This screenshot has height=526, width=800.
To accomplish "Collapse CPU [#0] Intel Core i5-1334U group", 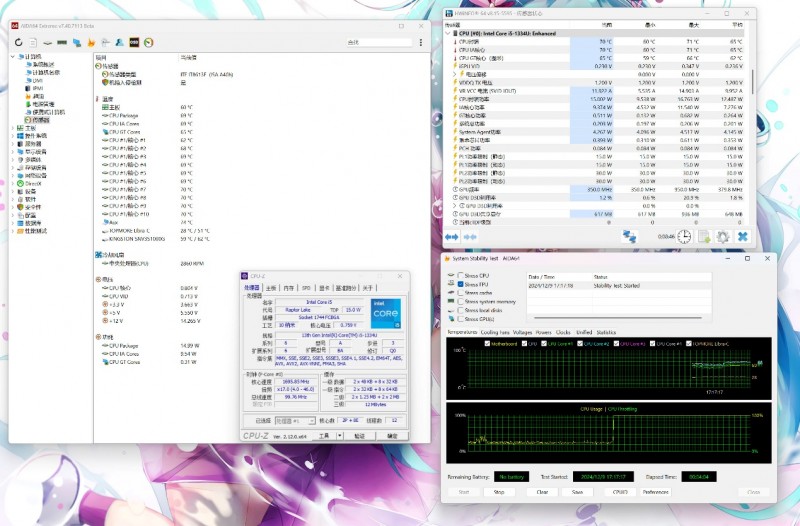I will pos(448,33).
